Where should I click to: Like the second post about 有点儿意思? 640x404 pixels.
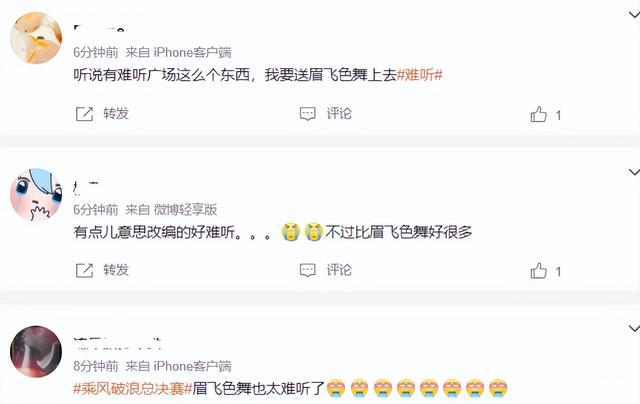click(x=538, y=271)
